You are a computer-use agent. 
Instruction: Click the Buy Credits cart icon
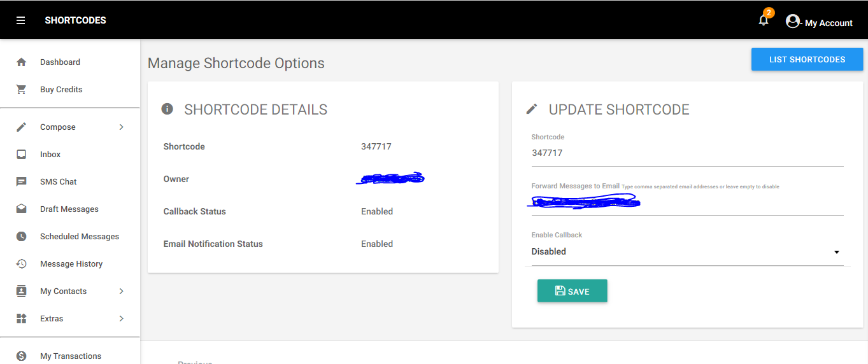[21, 90]
